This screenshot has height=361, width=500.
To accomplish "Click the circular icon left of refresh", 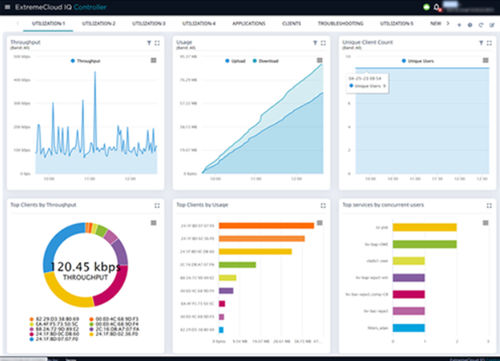I will (470, 25).
